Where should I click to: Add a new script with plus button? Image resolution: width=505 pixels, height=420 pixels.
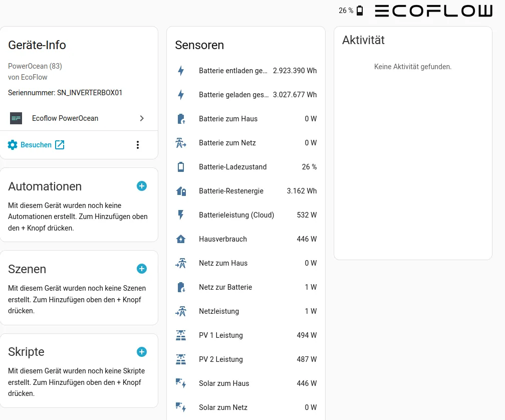[x=142, y=352]
